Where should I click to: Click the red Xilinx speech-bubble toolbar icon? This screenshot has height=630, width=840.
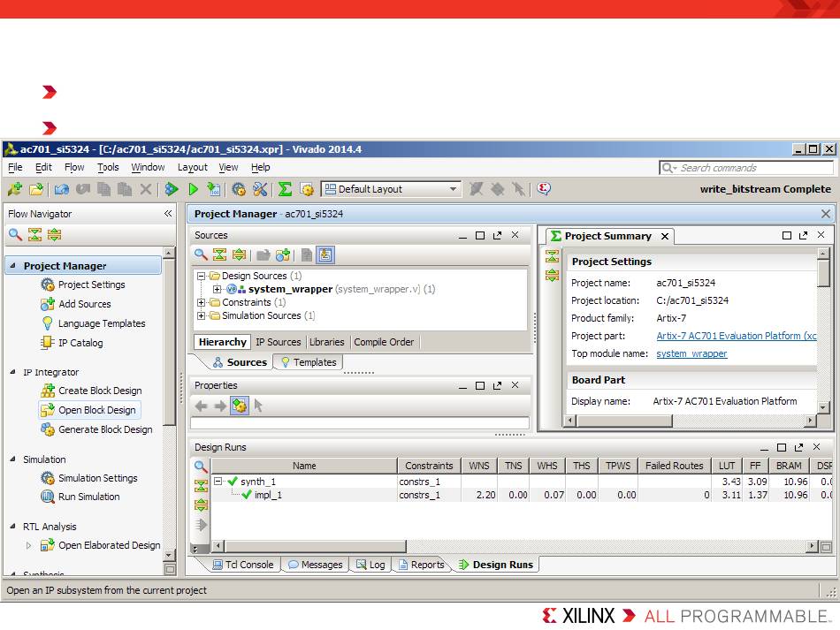click(544, 188)
